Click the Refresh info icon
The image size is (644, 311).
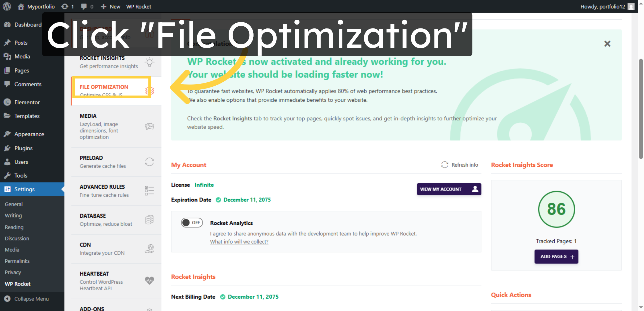tap(445, 164)
